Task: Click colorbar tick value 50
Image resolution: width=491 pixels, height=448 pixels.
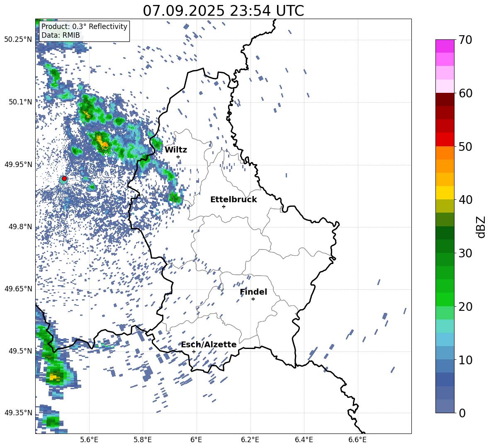Action: (x=465, y=146)
